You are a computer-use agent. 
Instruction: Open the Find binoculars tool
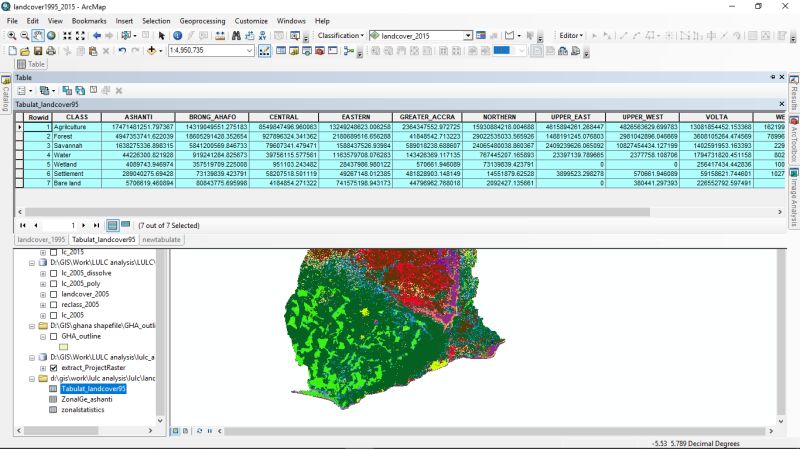(x=236, y=36)
